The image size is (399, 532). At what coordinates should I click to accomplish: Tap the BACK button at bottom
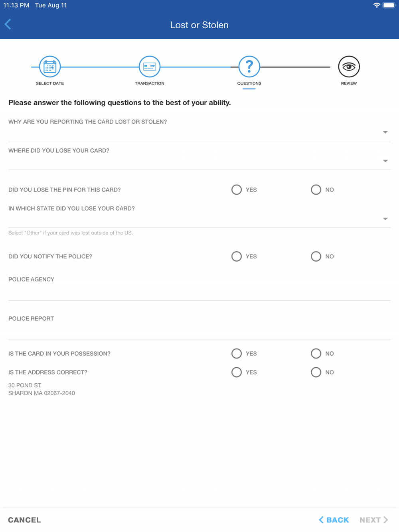pos(334,520)
